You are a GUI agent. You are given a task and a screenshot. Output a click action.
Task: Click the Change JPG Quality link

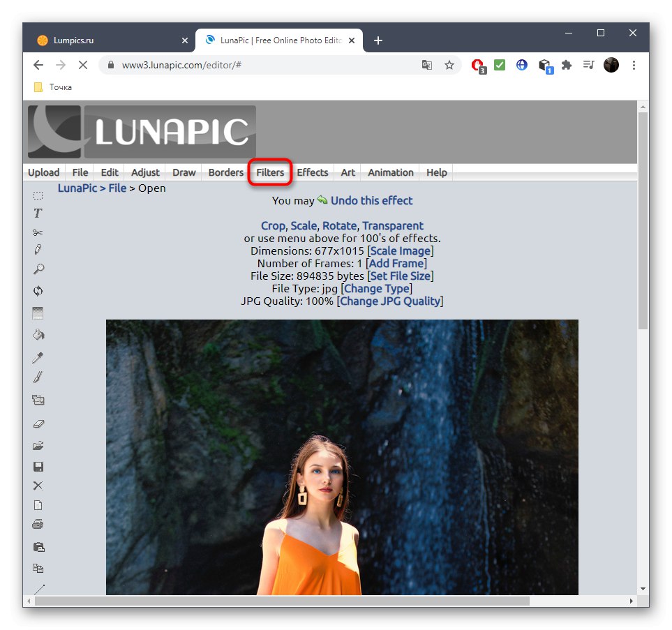click(390, 301)
